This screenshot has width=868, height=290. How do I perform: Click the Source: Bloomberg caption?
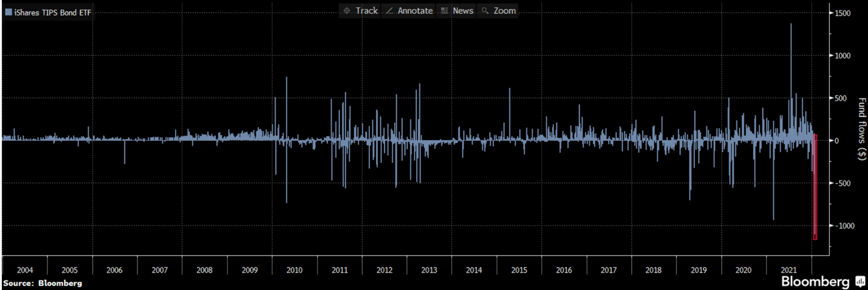click(42, 282)
